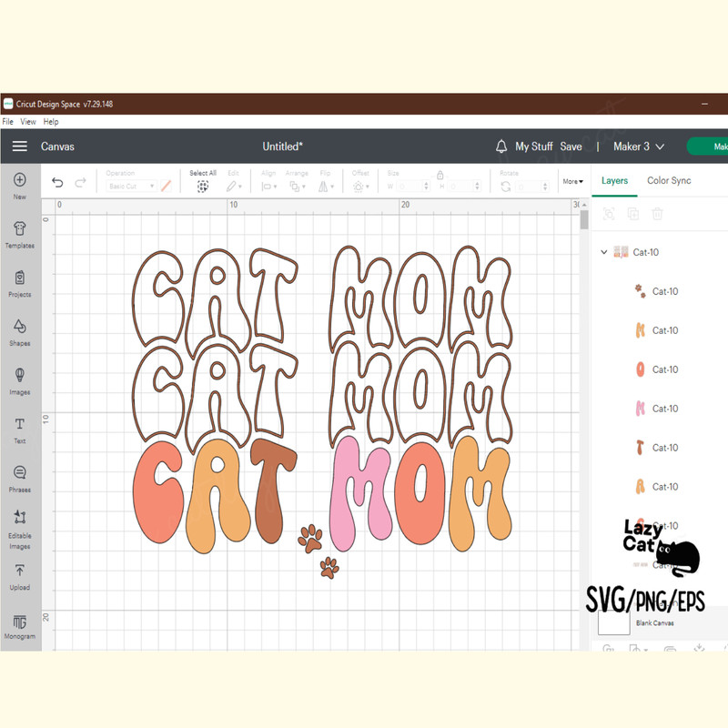Open the Upload tool
This screenshot has width=728, height=728.
coord(20,571)
